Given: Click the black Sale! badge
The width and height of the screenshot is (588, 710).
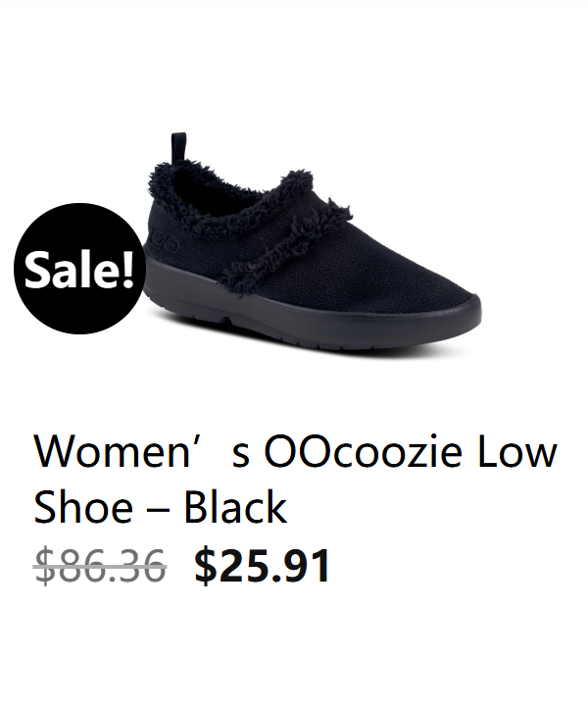Looking at the screenshot, I should [x=79, y=269].
